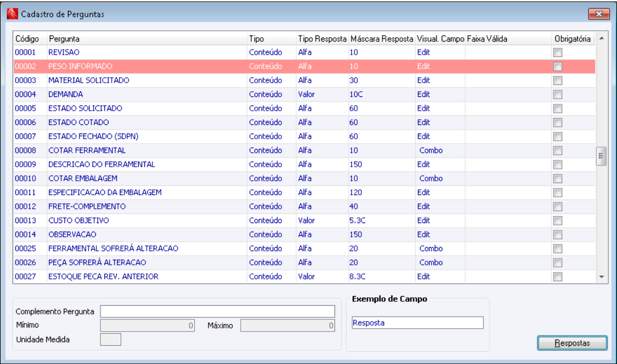Close the Cadastro de Perguntas window
Image resolution: width=617 pixels, height=364 pixels.
pyautogui.click(x=599, y=14)
